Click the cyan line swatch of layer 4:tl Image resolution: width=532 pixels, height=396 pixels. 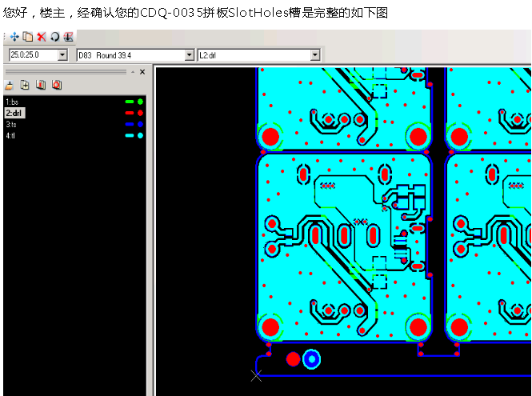[130, 136]
